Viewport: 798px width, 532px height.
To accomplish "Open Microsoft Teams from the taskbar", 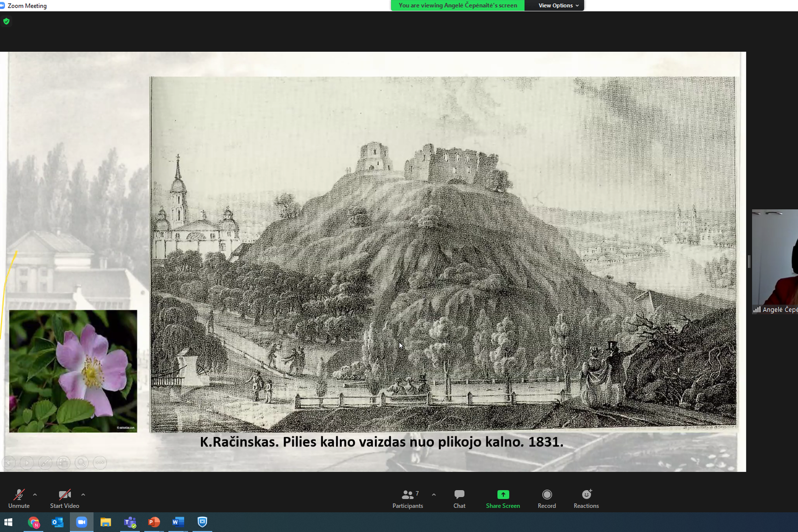I will (x=130, y=522).
